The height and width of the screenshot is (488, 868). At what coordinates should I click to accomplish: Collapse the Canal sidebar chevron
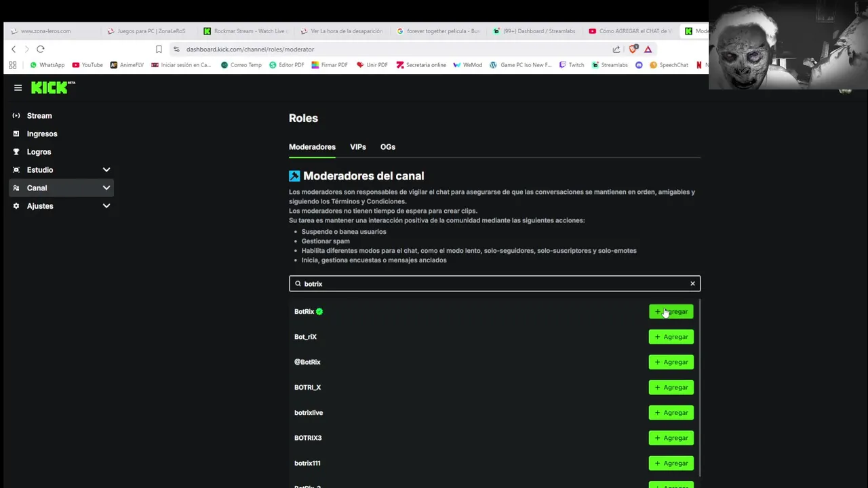(106, 188)
